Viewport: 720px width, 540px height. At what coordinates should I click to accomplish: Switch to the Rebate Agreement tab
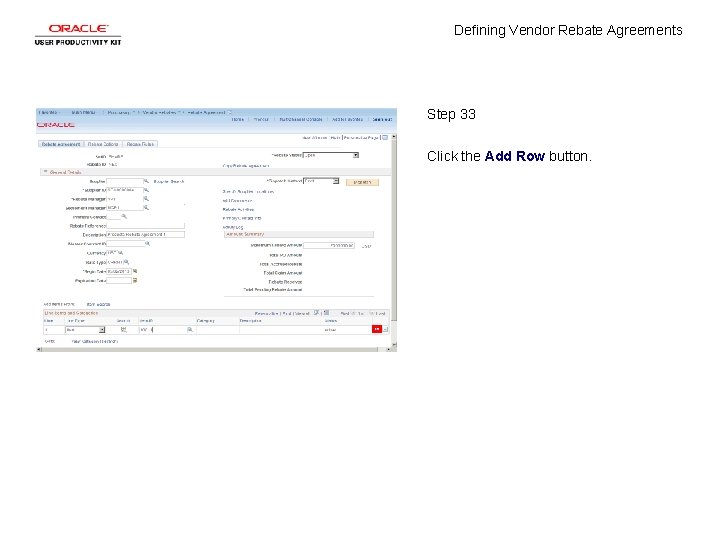coord(61,144)
